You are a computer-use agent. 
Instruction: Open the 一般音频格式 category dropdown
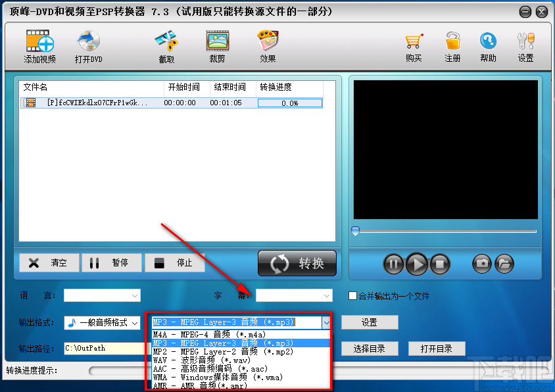(x=103, y=322)
